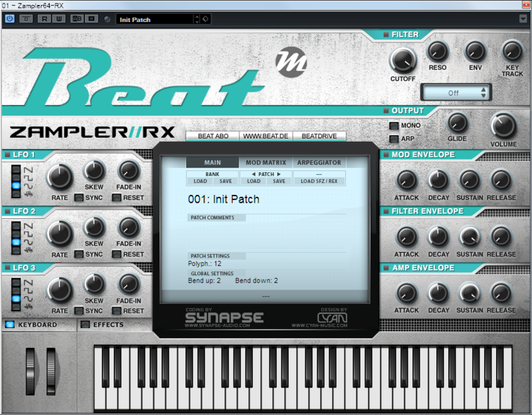Select the LFO 3 noise waveform
This screenshot has width=532, height=415.
pyautogui.click(x=16, y=307)
